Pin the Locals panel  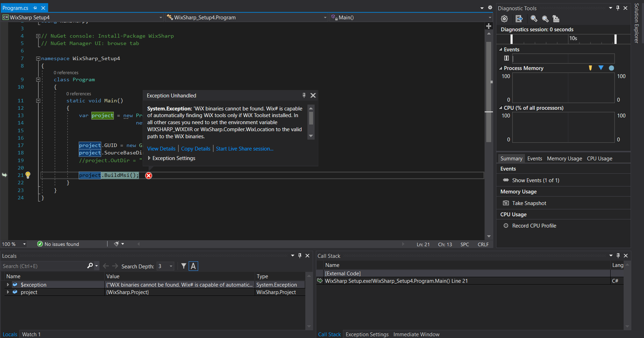(x=300, y=256)
